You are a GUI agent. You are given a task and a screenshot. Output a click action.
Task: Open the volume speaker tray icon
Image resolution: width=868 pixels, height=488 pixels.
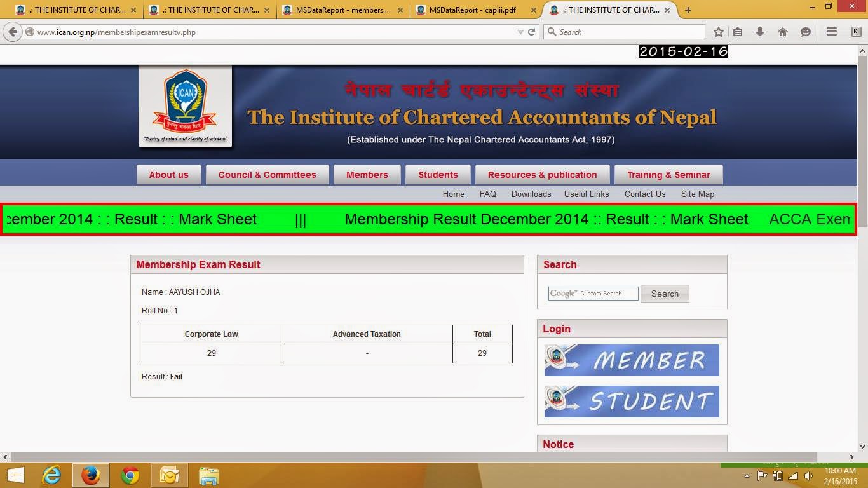tap(809, 476)
